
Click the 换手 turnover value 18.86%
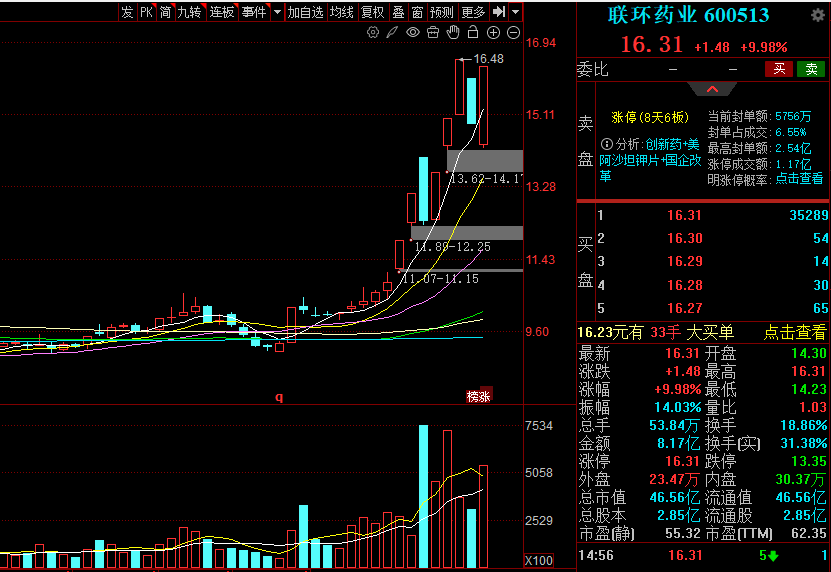(x=803, y=425)
